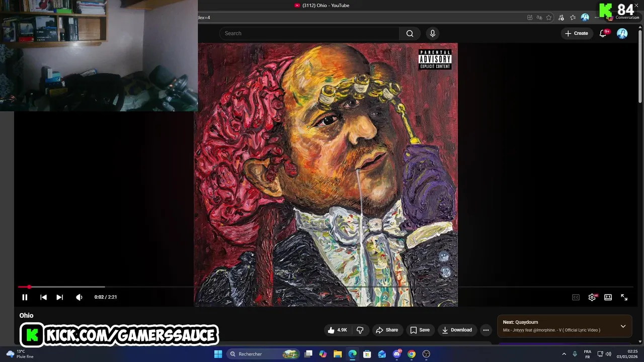This screenshot has height=362, width=644.
Task: Open Edge split screen icon
Action: (530, 18)
